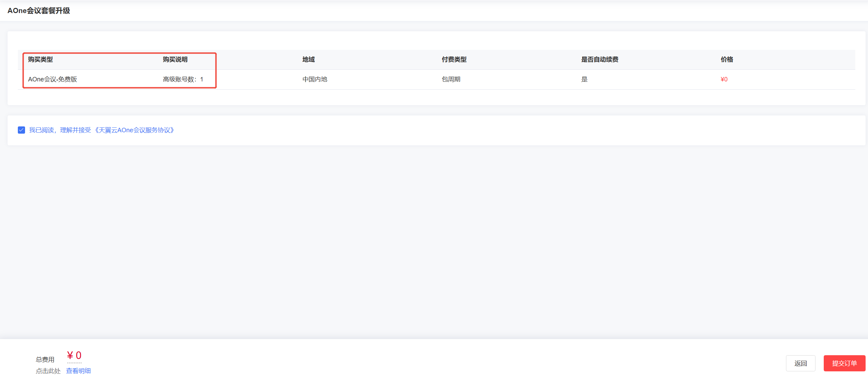The width and height of the screenshot is (868, 382).
Task: Click the 付费类型 column header
Action: click(454, 59)
